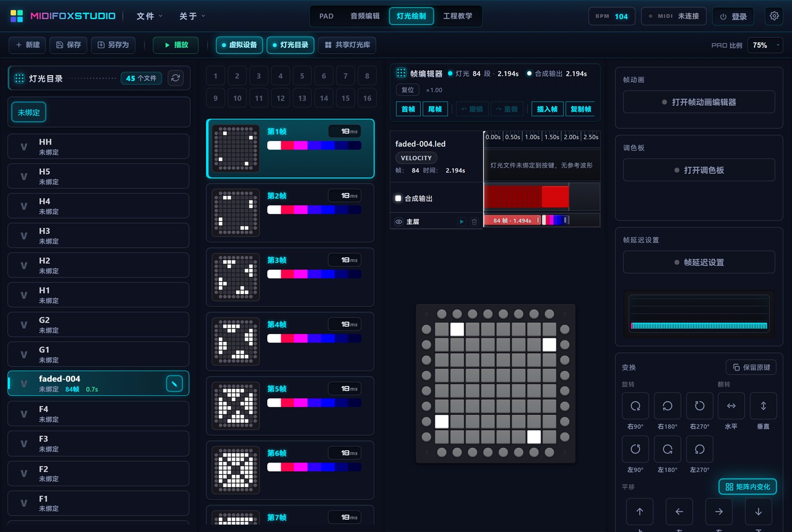Screen dimensions: 792x532
Task: Expand the H5 folder row
Action: pos(98,176)
